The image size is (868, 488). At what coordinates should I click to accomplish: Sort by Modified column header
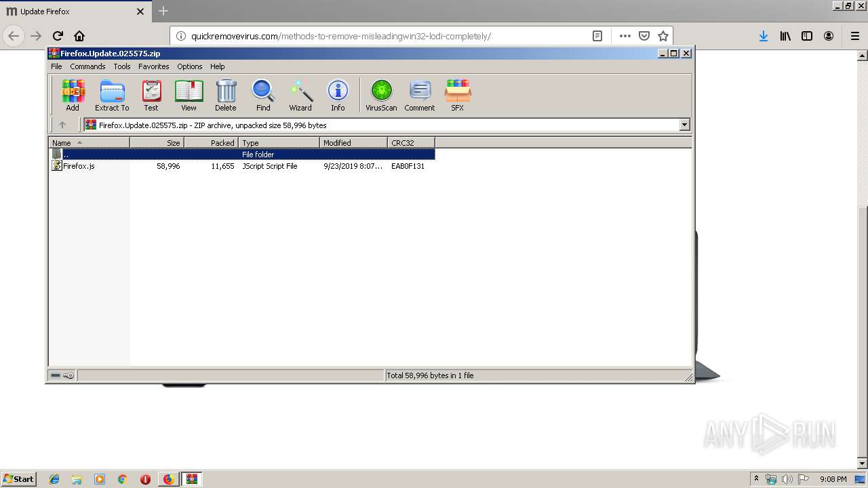tap(353, 142)
